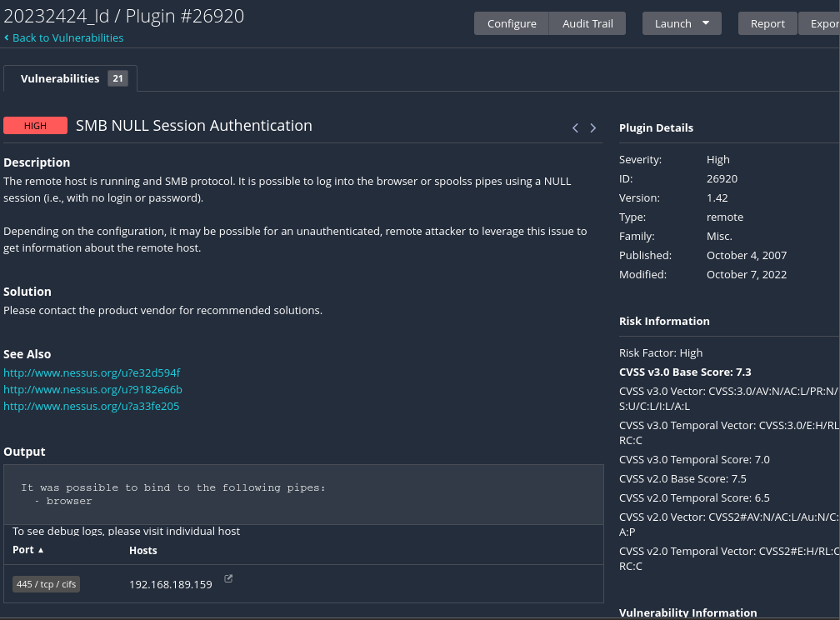
Task: Go to the next vulnerability chevron
Action: point(593,127)
